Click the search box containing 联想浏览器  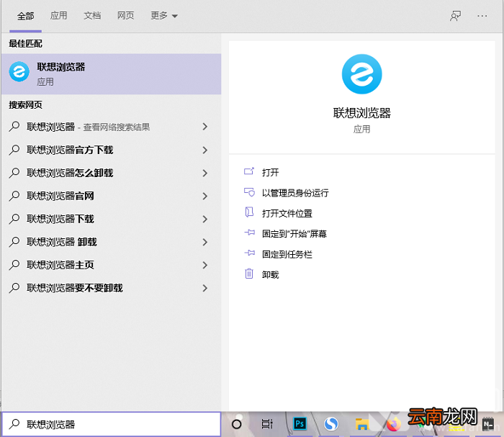[x=111, y=424]
